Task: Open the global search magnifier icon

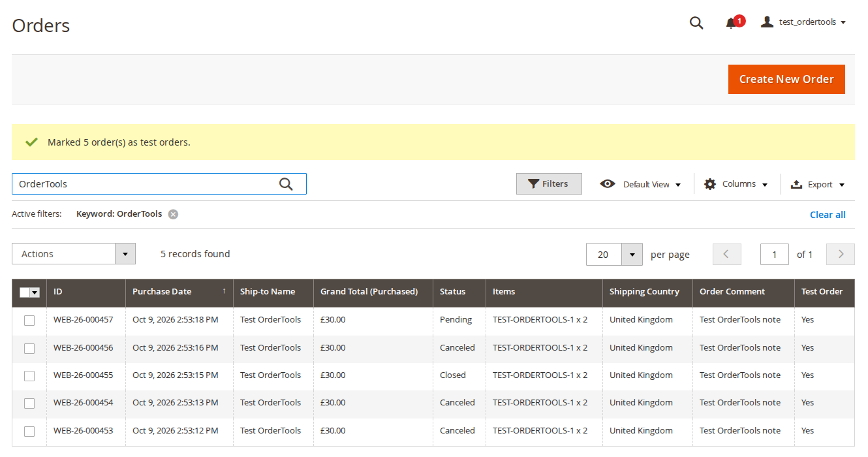Action: click(696, 23)
